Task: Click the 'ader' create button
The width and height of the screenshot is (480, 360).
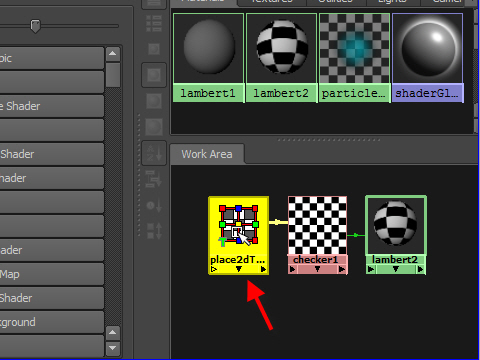Action: point(52,250)
